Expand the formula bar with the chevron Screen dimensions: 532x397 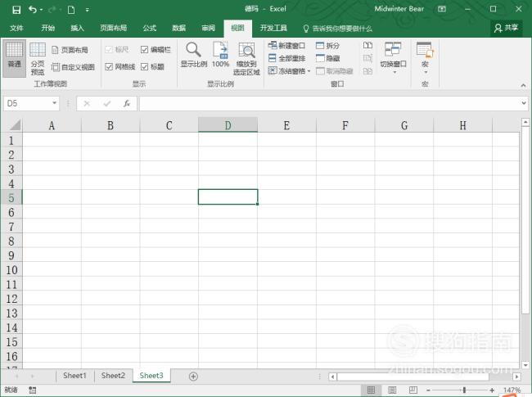tap(524, 103)
